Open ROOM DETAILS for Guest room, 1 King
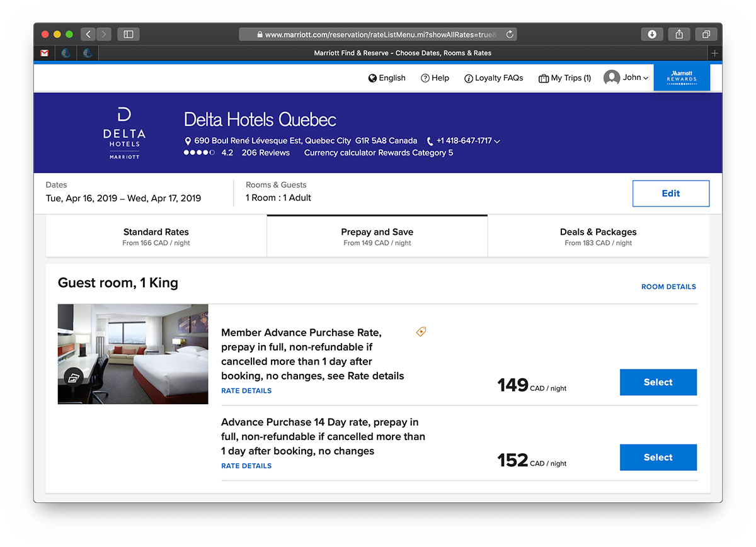 (x=668, y=286)
